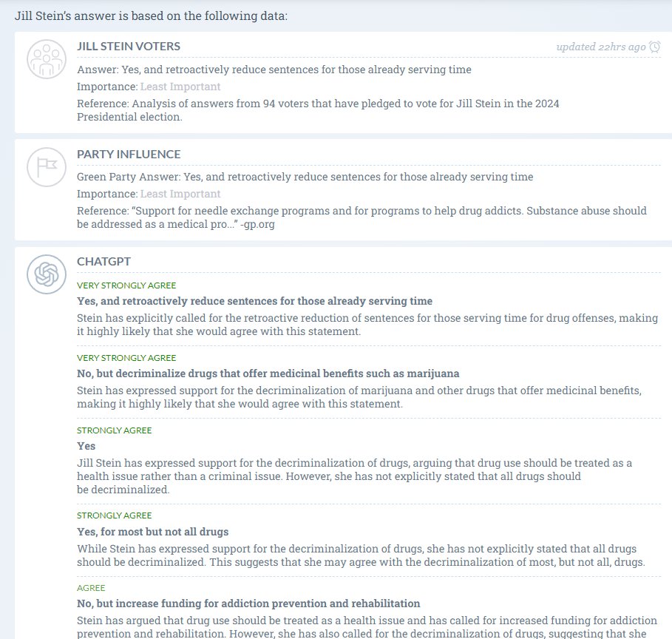Viewport: 672px width, 639px height.
Task: Click explanation starting 'Jill Stein has expressed support'
Action: [x=354, y=476]
